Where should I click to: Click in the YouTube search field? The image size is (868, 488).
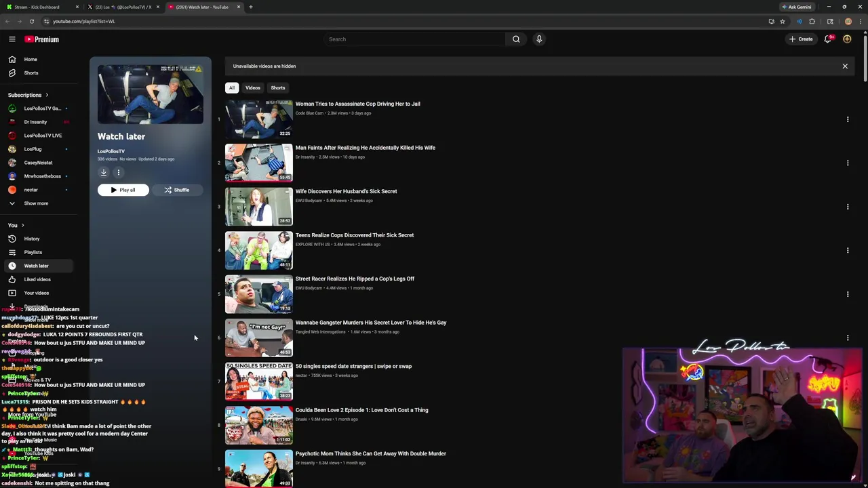click(414, 39)
